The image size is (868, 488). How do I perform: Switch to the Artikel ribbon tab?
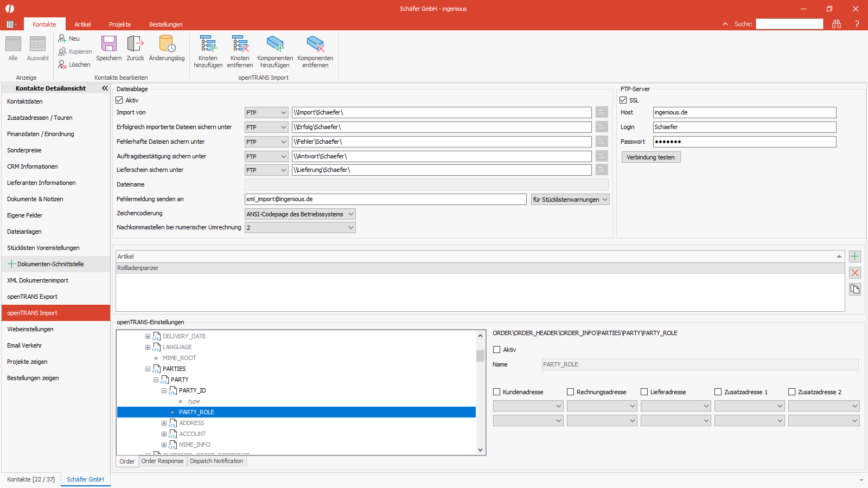click(x=82, y=24)
